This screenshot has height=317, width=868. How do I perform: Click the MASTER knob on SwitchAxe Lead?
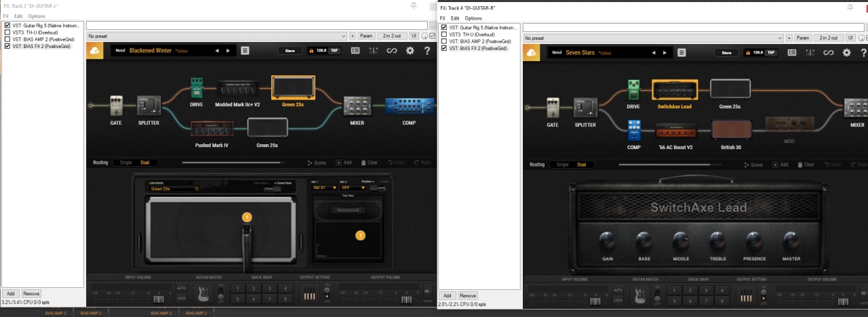point(791,240)
